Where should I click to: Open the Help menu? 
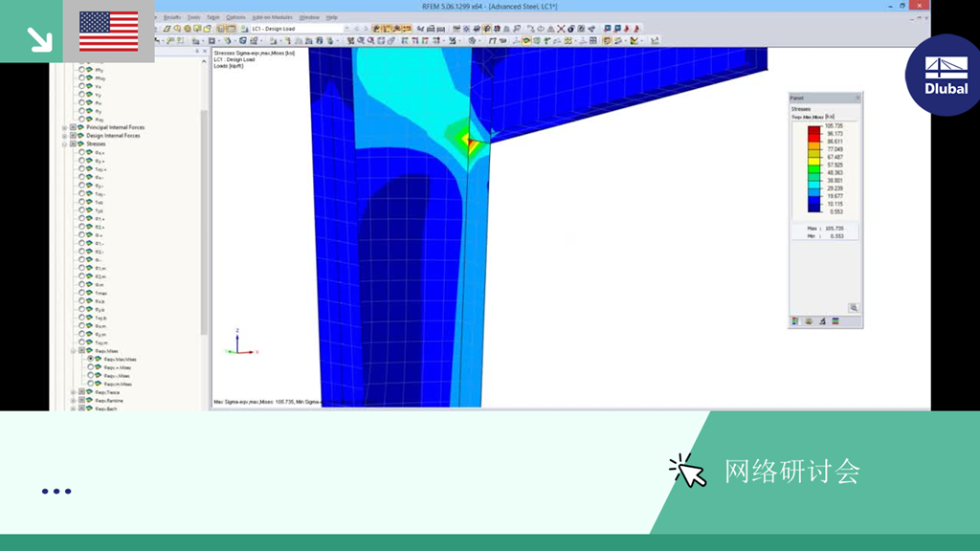click(331, 17)
